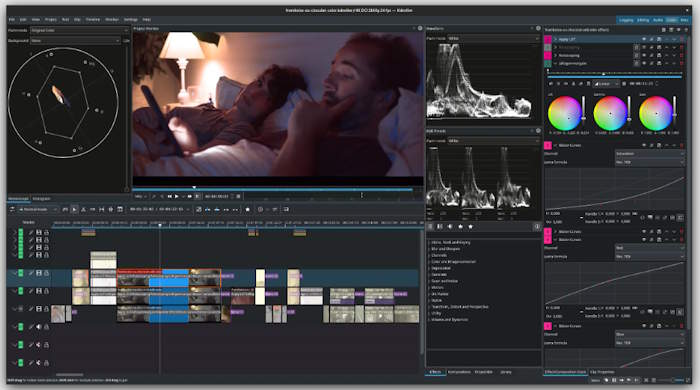Select the Clip Properties tab
Viewport: 700px width, 390px height.
click(x=602, y=372)
